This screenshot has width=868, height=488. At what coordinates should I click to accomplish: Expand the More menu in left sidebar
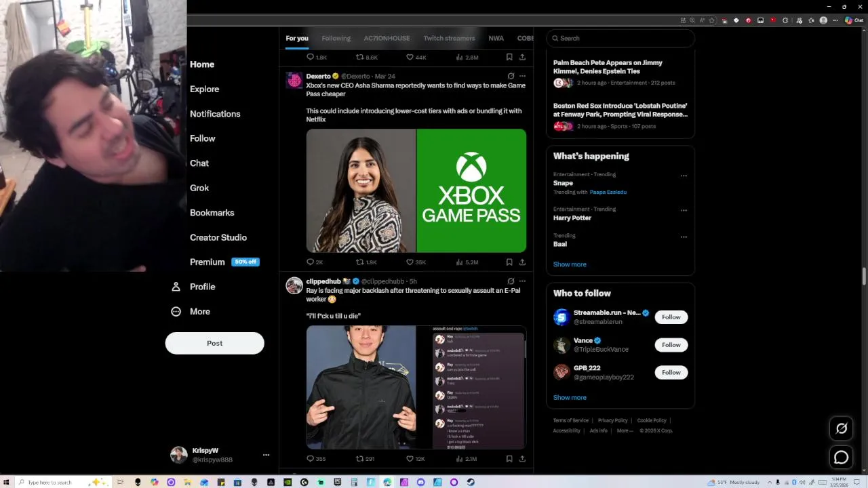coord(191,312)
